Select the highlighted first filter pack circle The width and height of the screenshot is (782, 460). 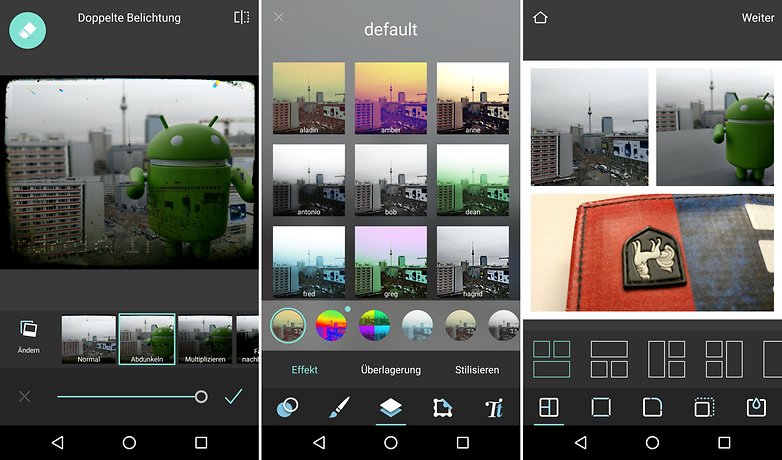(x=288, y=325)
